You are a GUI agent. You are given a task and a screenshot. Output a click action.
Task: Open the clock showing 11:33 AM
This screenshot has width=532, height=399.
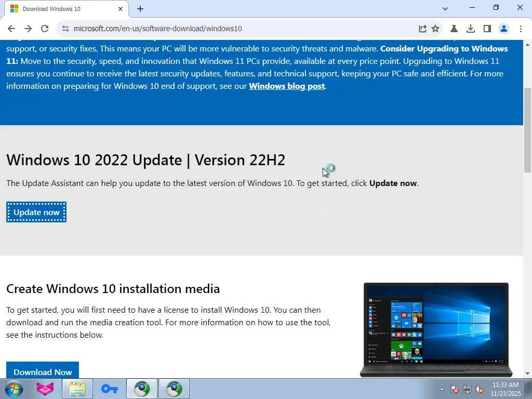(x=506, y=389)
